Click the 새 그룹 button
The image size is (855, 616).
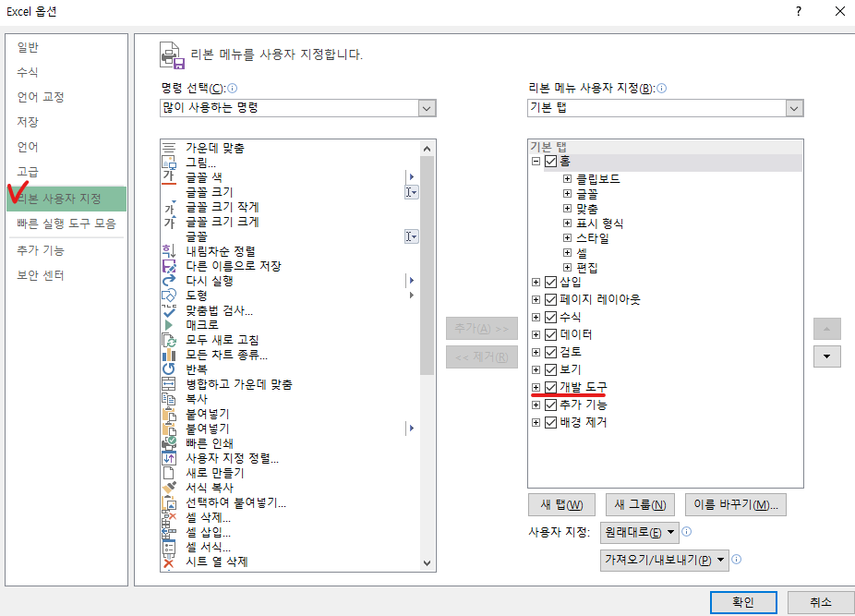pos(640,504)
